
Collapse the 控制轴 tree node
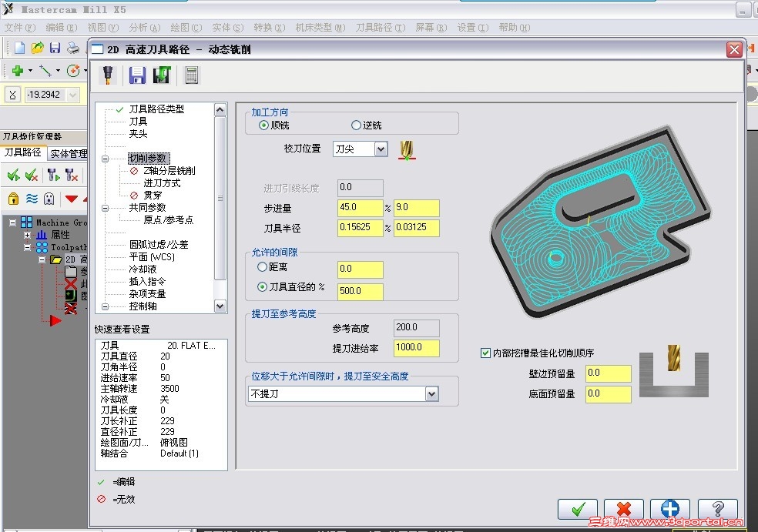[x=105, y=306]
